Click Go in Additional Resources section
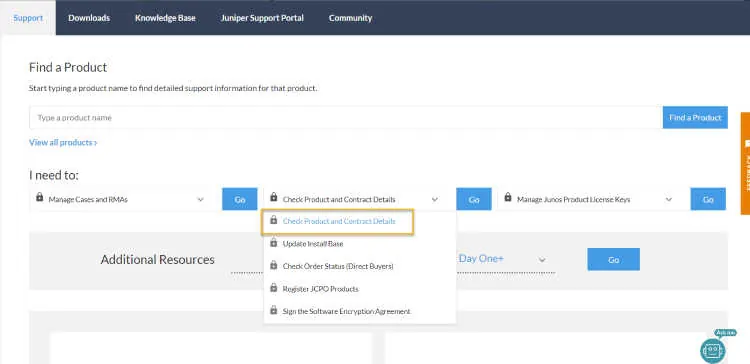This screenshot has width=750, height=364. coord(614,259)
